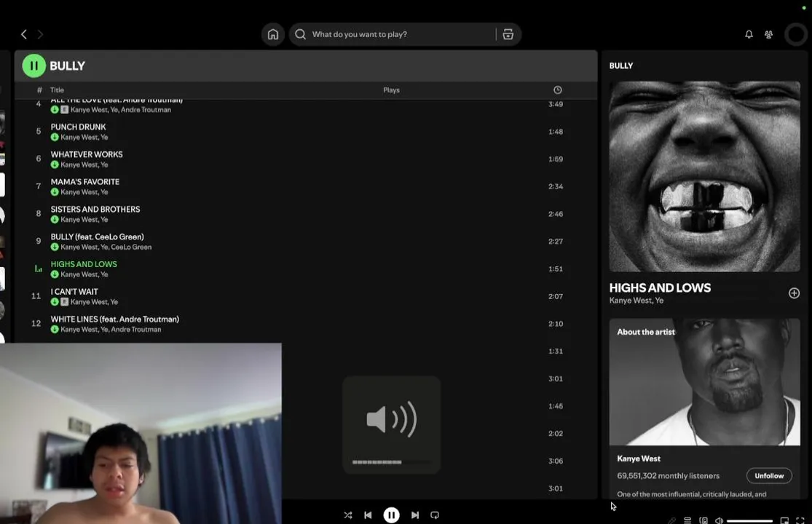Click the 2:07 duration of I CAN'T WAIT
Image resolution: width=812 pixels, height=524 pixels.
[556, 296]
